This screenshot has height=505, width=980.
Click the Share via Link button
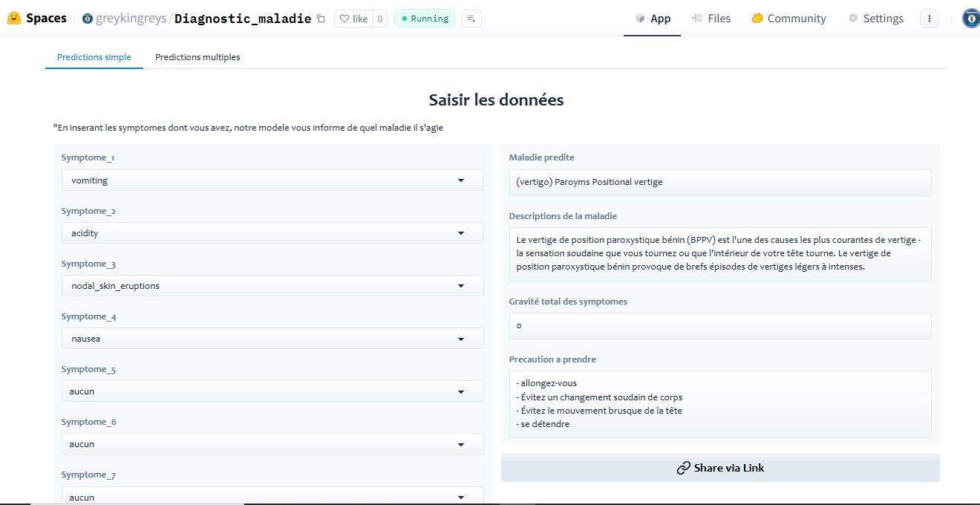[x=720, y=468]
